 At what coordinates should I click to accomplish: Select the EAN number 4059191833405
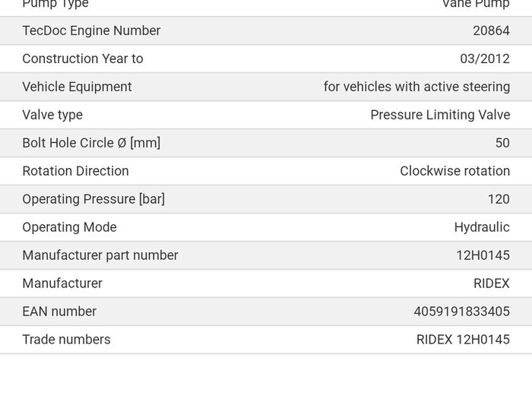click(x=462, y=312)
